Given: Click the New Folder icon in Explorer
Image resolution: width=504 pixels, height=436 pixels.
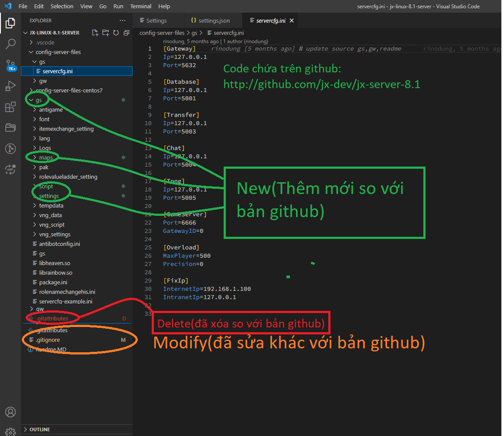Looking at the screenshot, I should click(106, 33).
